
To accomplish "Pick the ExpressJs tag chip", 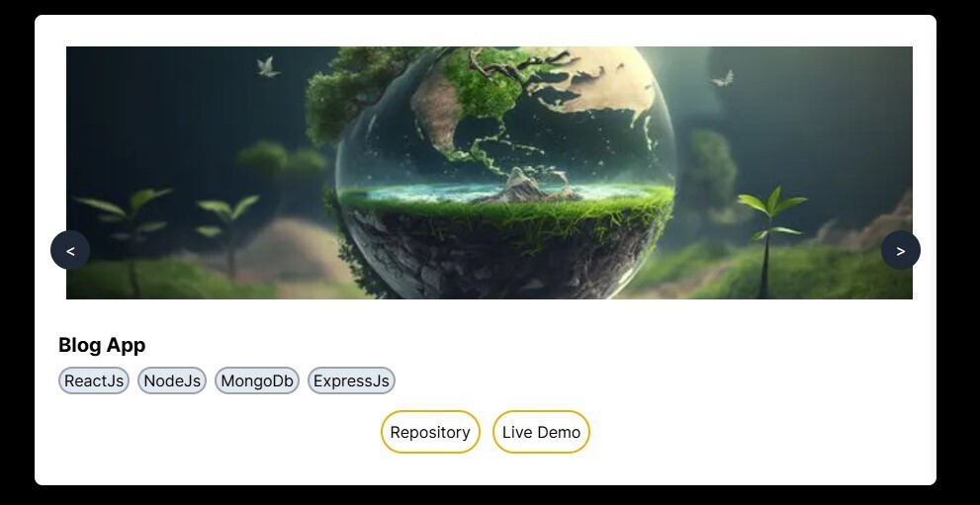I will [x=351, y=380].
